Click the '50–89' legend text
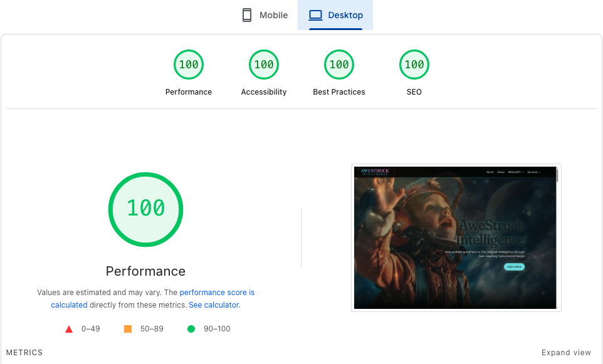Screen dimensions: 603x364 152,329
